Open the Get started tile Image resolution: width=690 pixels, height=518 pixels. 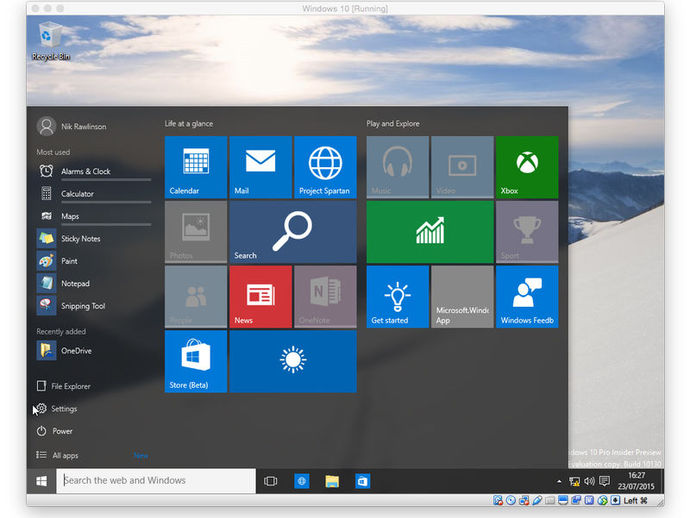[x=397, y=297]
